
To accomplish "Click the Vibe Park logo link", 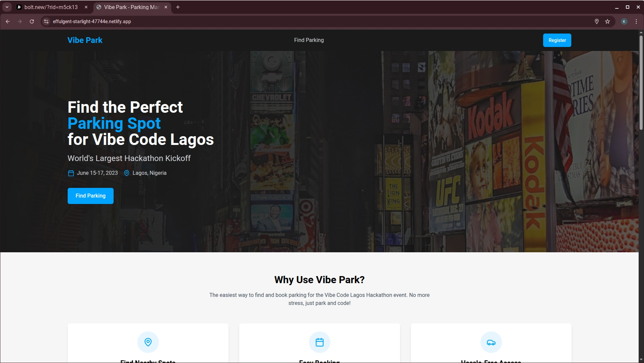I will (85, 40).
